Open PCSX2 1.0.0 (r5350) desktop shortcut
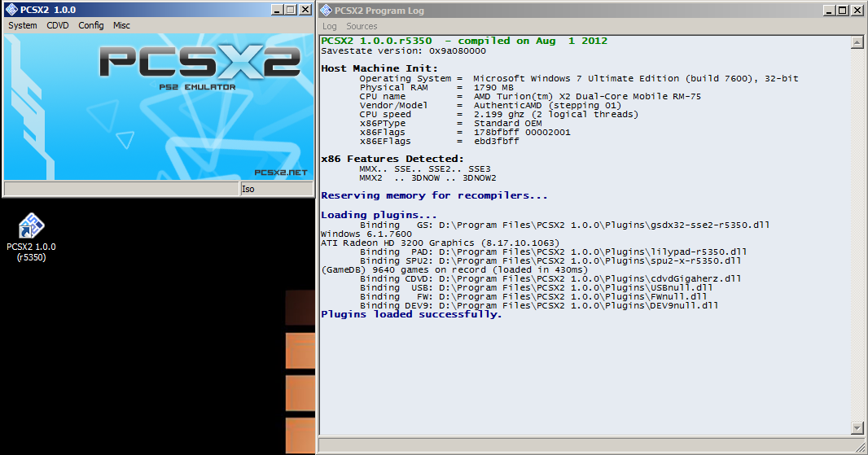 (x=31, y=238)
